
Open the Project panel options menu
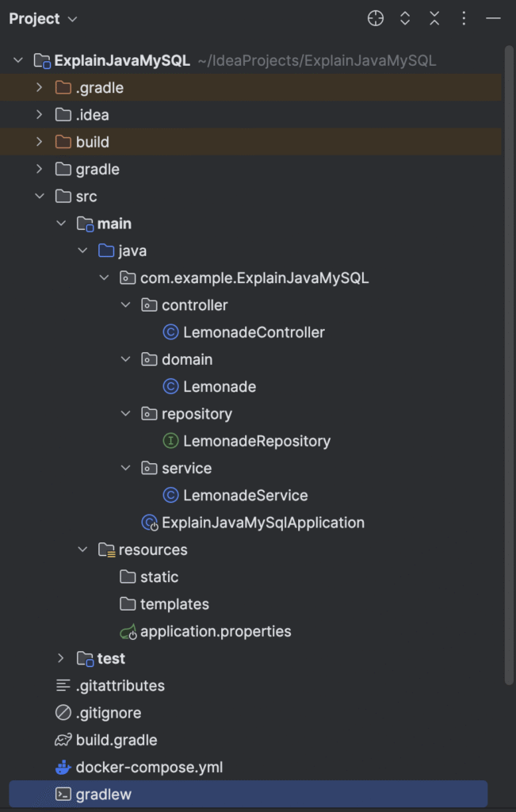click(464, 19)
